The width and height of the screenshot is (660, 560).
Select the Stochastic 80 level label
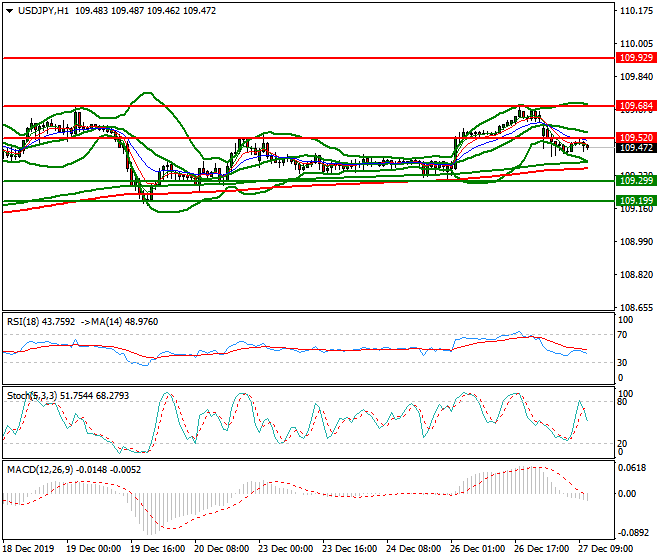pyautogui.click(x=623, y=402)
